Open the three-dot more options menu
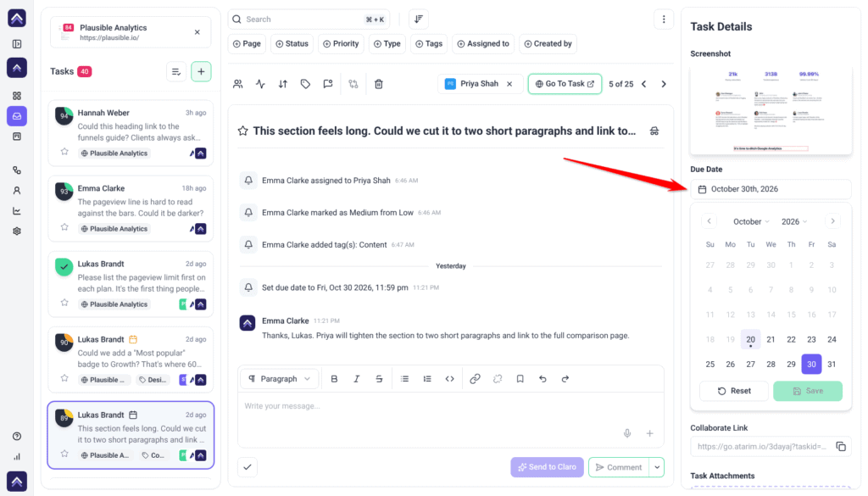The height and width of the screenshot is (496, 868). (664, 20)
